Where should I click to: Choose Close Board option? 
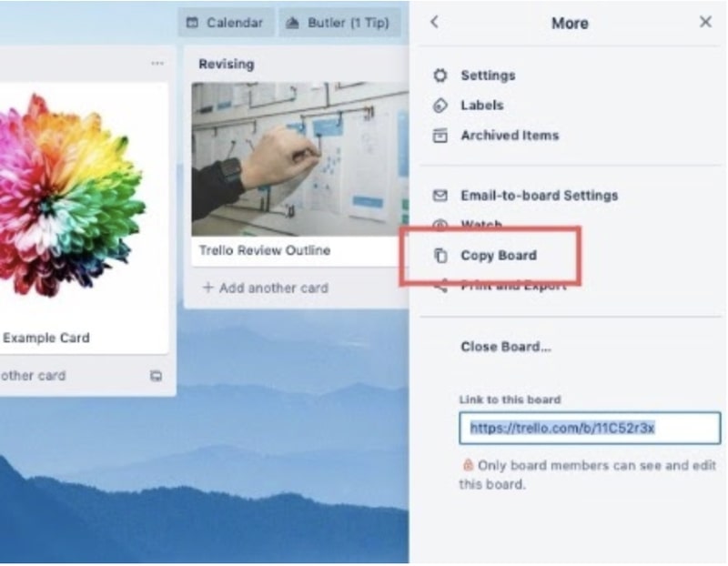coord(506,347)
